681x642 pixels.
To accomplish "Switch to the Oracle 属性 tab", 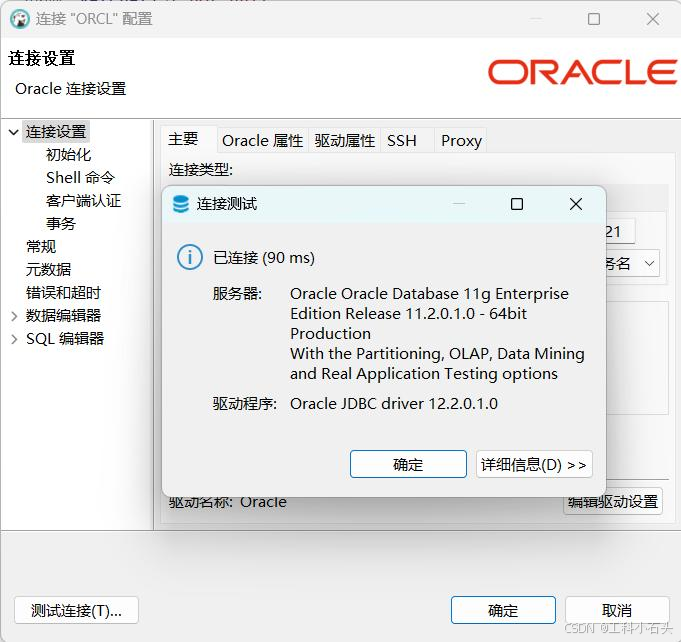I will click(262, 141).
